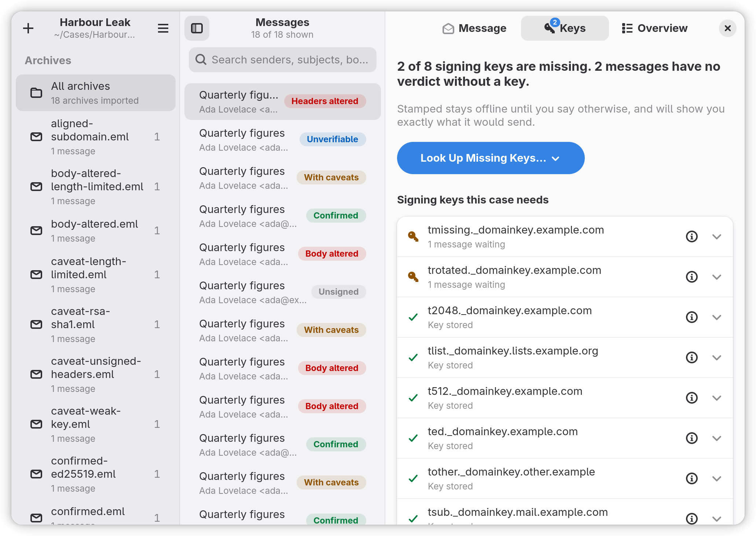
Task: Click the plus icon to add an archive
Action: point(28,28)
